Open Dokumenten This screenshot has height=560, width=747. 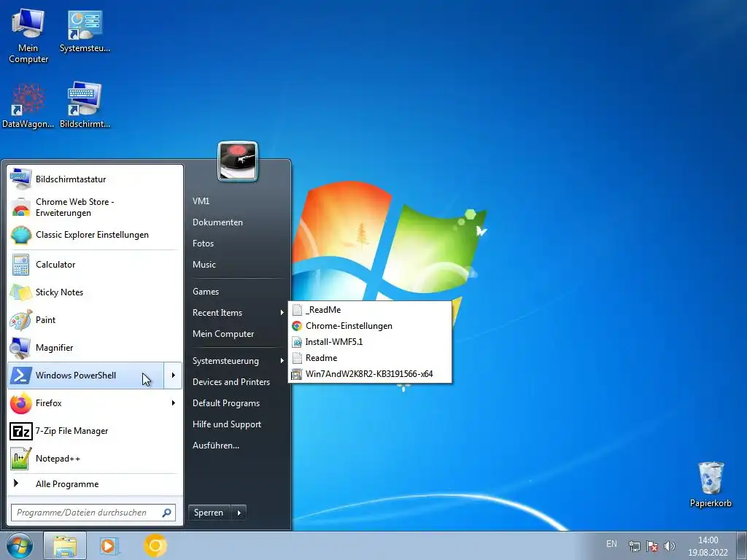pyautogui.click(x=237, y=222)
